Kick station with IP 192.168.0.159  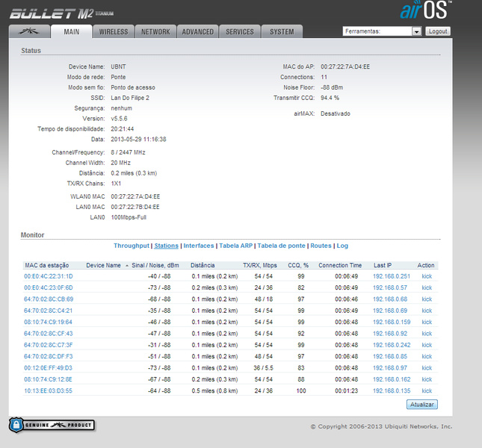pos(427,322)
